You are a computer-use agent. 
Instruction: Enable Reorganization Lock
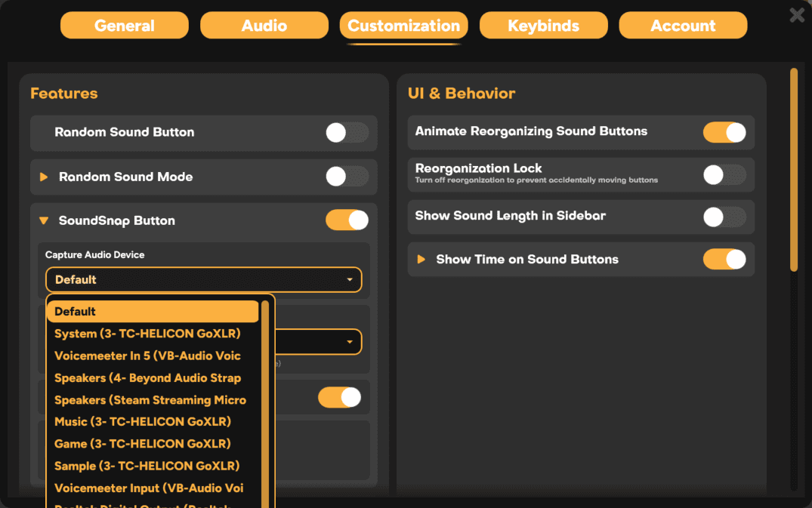pos(724,174)
